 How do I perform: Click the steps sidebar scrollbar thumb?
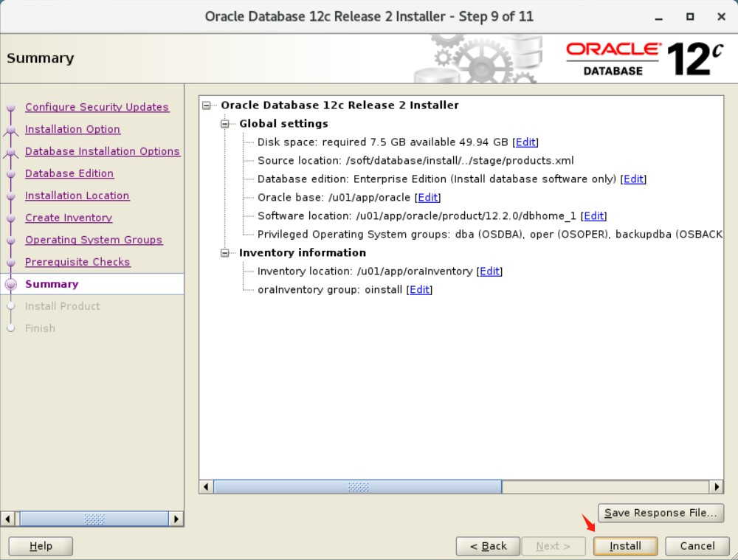click(x=94, y=519)
